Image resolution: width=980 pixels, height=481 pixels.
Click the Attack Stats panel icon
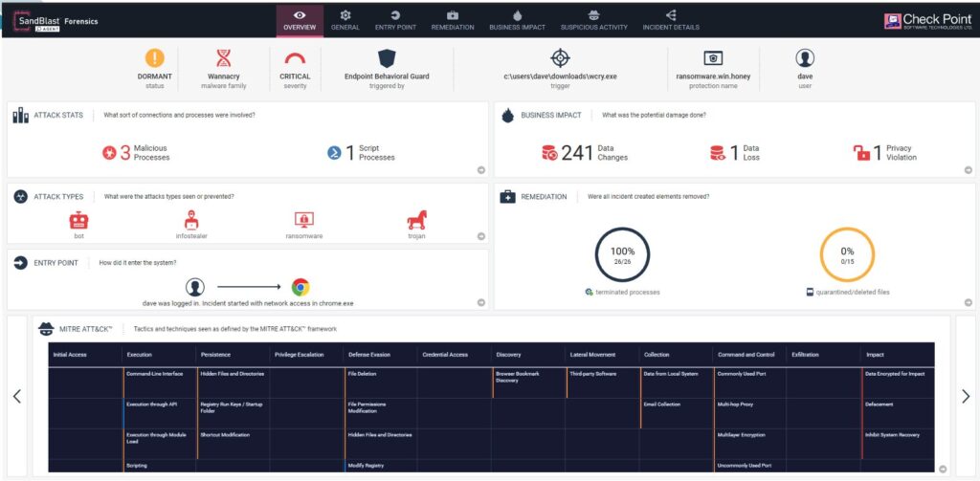[21, 115]
